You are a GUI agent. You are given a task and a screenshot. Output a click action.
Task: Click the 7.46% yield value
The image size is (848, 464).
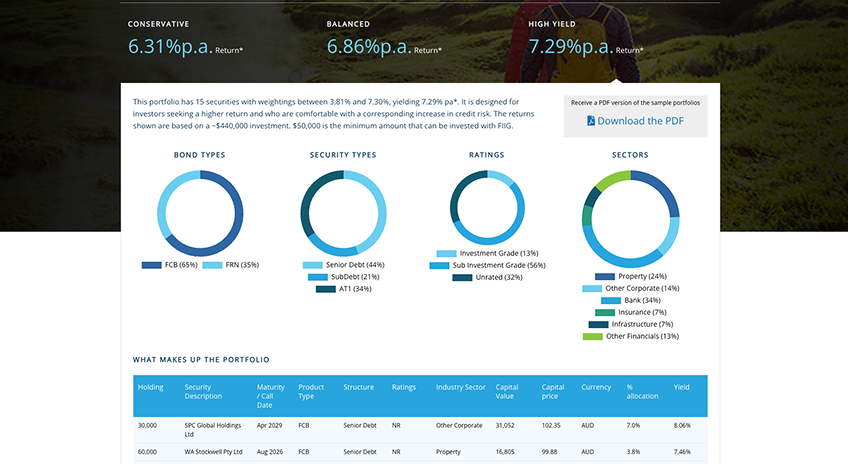tap(682, 452)
